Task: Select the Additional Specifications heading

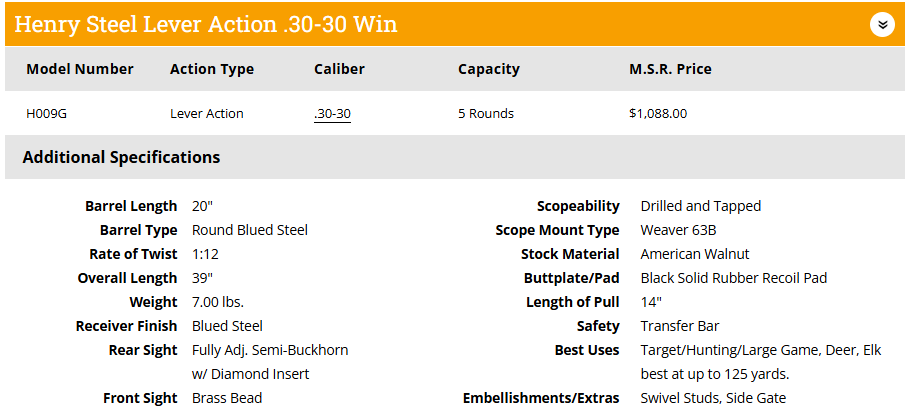Action: click(121, 157)
